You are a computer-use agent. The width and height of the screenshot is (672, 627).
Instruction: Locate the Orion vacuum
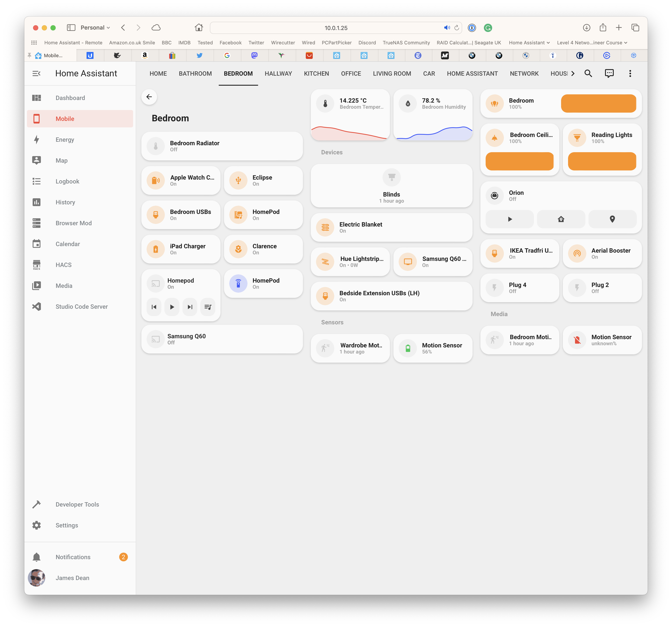pos(612,219)
